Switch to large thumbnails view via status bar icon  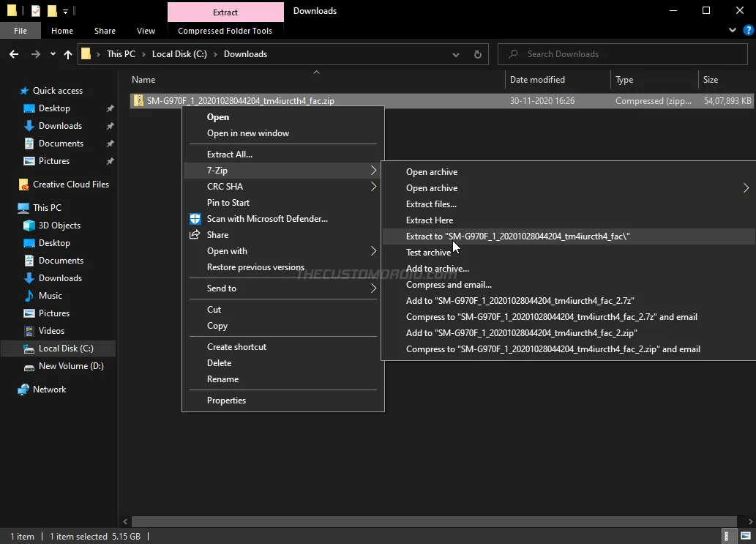(x=746, y=537)
